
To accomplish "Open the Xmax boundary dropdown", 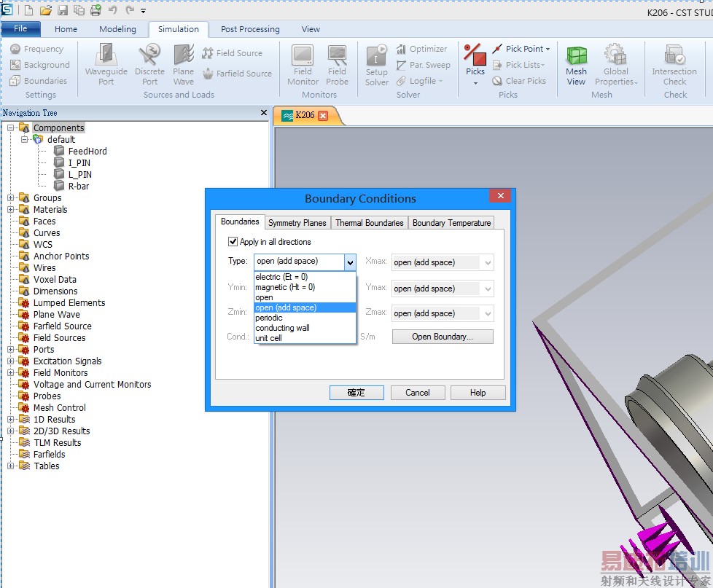I will (x=488, y=262).
